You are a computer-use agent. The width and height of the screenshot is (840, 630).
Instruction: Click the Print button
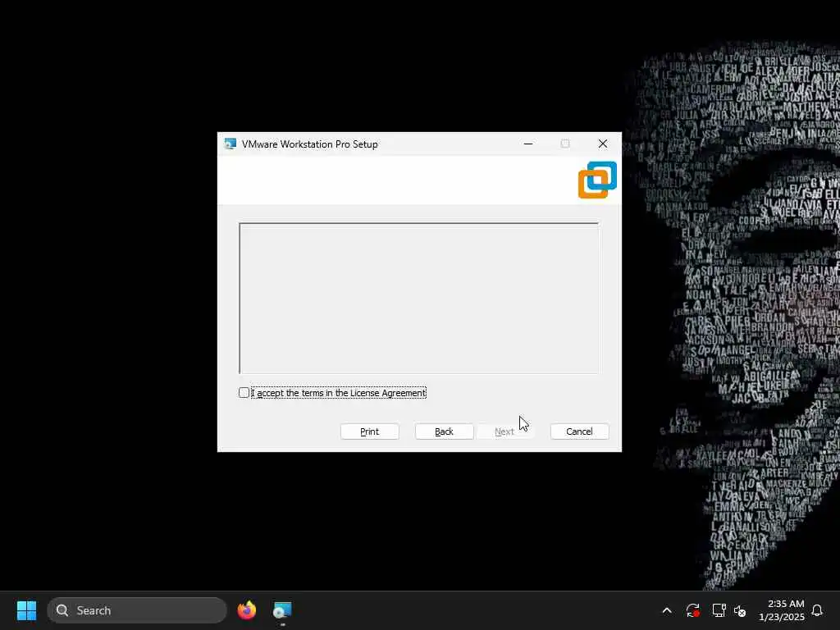[370, 431]
